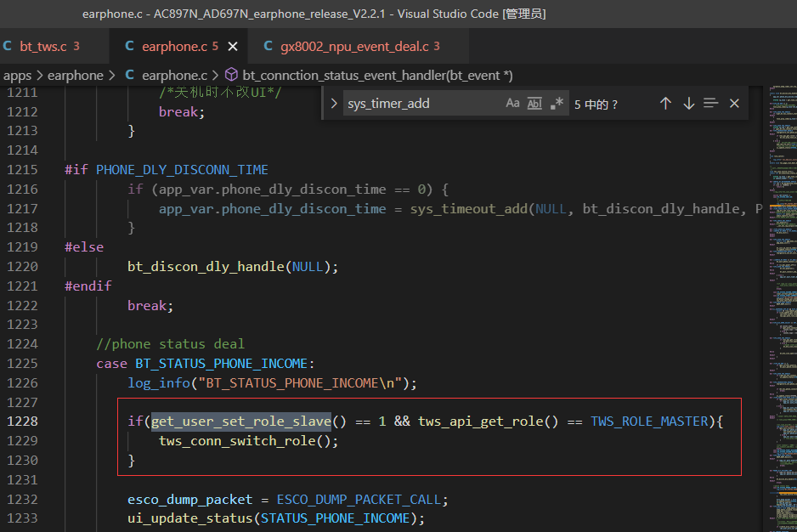Click the function symbol icon in breadcrumb
797x532 pixels.
click(x=231, y=75)
